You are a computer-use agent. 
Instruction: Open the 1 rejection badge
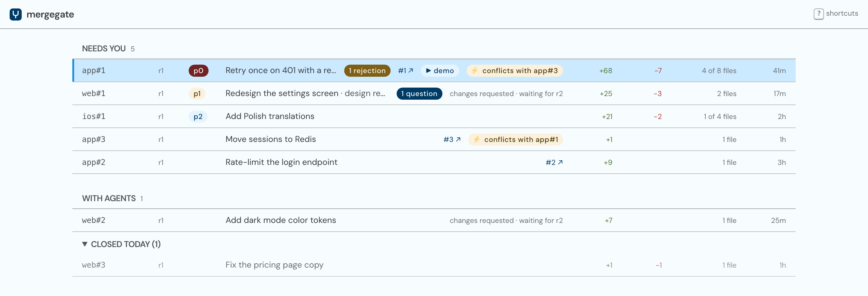click(367, 71)
